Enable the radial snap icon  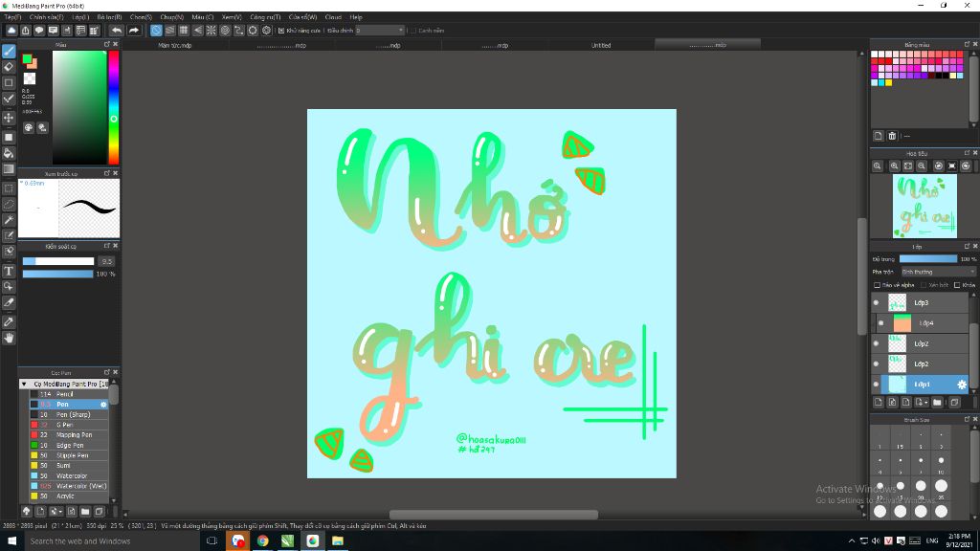(x=212, y=30)
